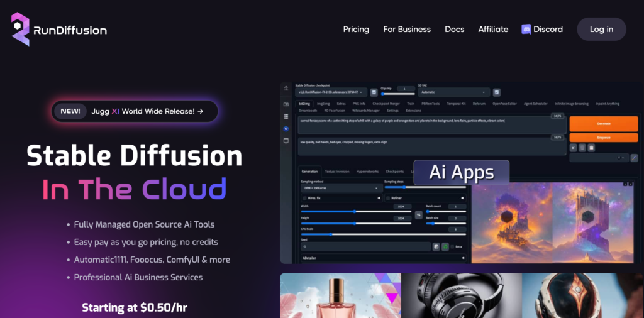Image resolution: width=644 pixels, height=318 pixels.
Task: Open the Extensions tab
Action: pyautogui.click(x=413, y=111)
